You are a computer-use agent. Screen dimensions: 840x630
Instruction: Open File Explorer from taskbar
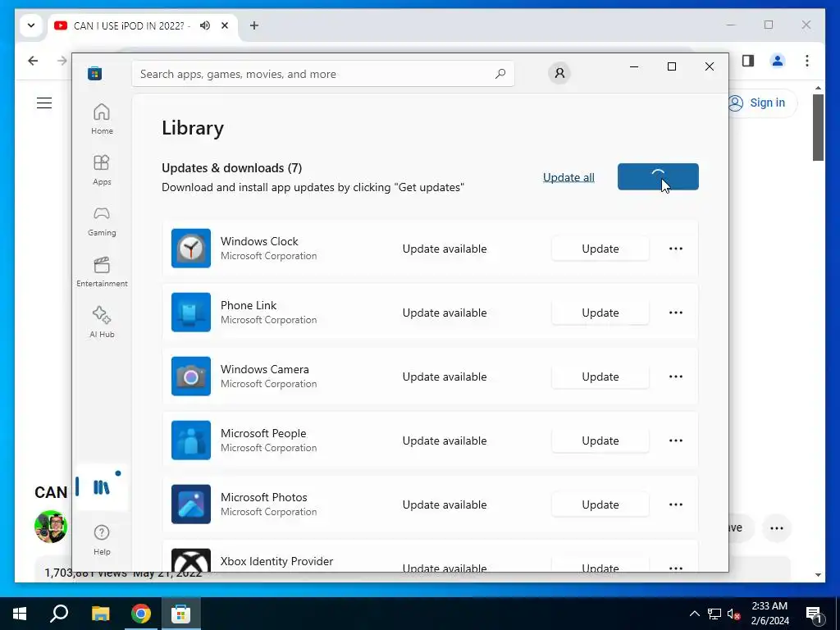(x=100, y=614)
